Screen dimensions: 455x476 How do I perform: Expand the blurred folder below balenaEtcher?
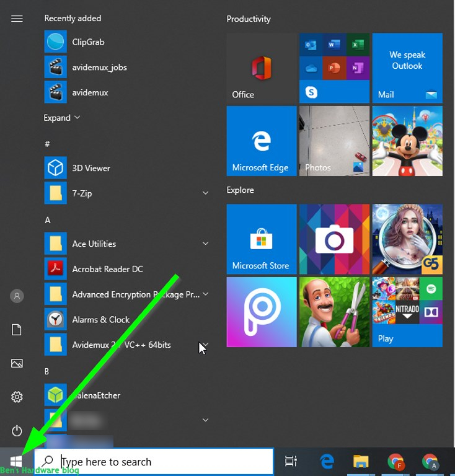point(205,420)
